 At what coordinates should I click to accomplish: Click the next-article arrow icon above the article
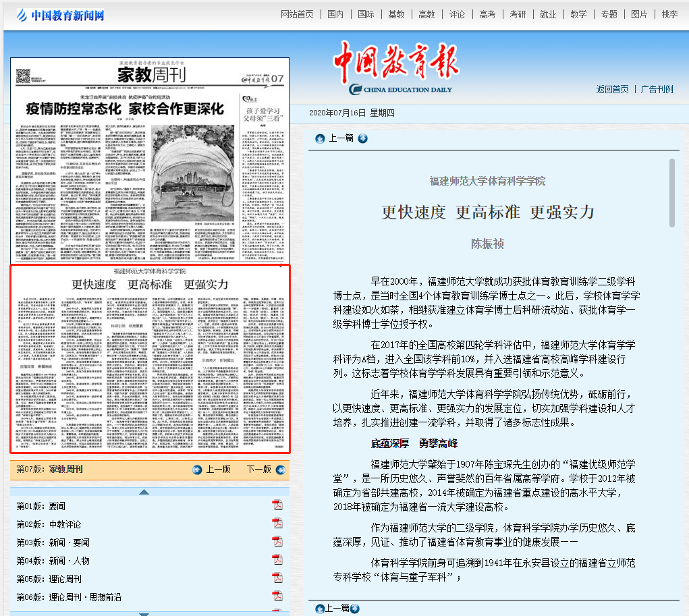[363, 138]
